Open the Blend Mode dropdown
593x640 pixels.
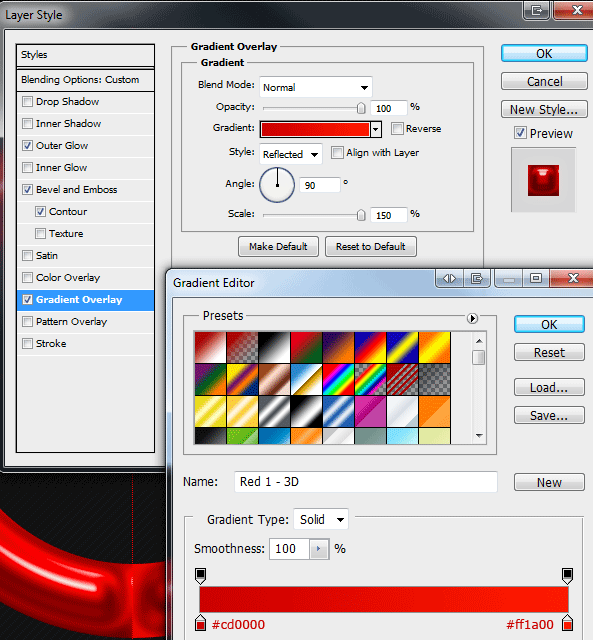(x=315, y=87)
